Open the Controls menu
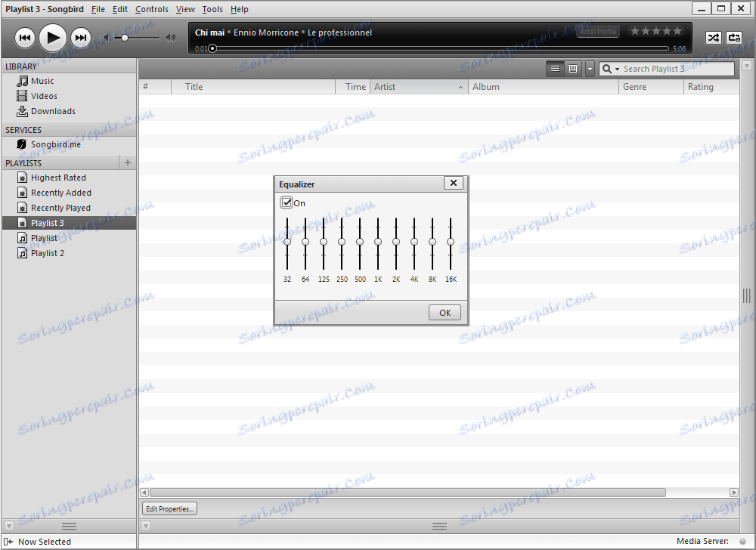 tap(151, 9)
